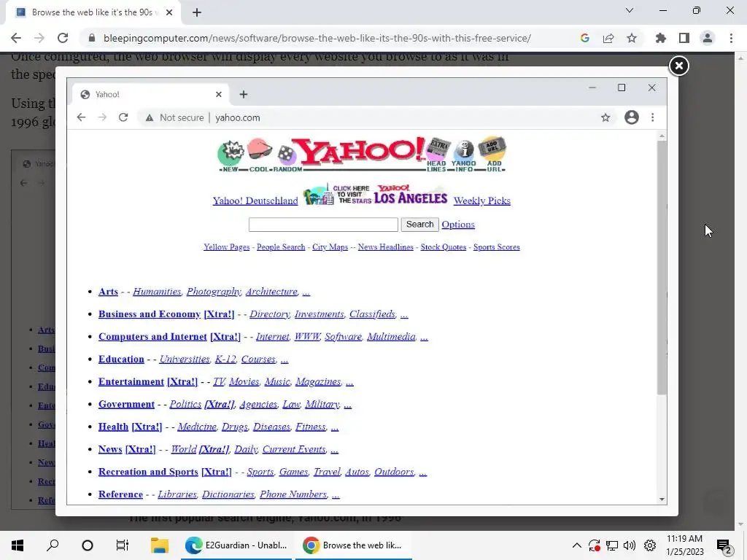The width and height of the screenshot is (747, 560).
Task: Click Yahoo Los Angeles banner
Action: [376, 194]
